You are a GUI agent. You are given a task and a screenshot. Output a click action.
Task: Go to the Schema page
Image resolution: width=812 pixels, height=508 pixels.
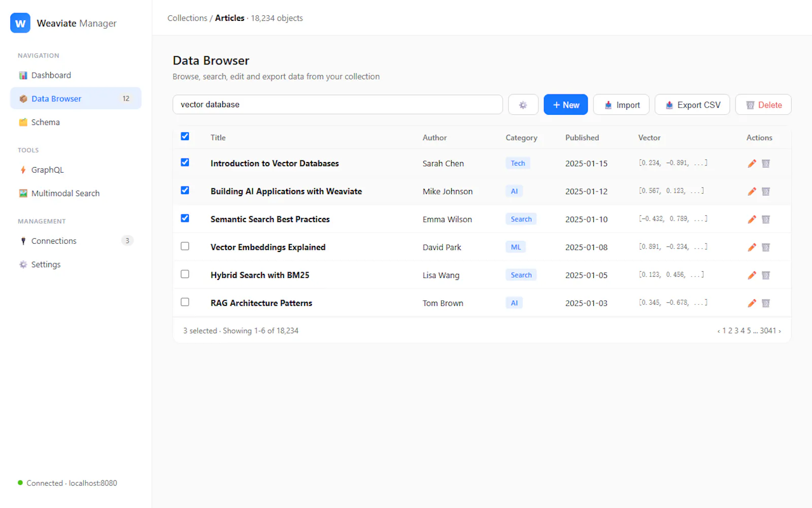pyautogui.click(x=76, y=122)
